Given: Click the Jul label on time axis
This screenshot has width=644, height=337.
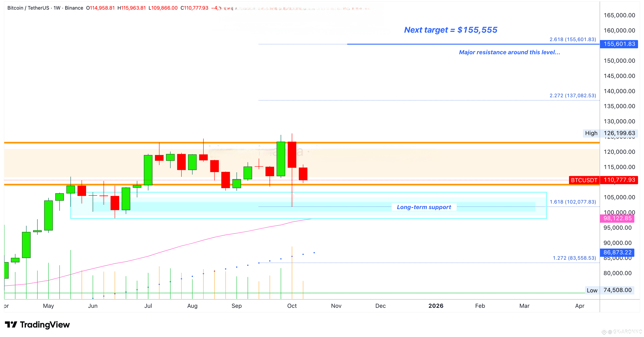Looking at the screenshot, I should pos(148,306).
